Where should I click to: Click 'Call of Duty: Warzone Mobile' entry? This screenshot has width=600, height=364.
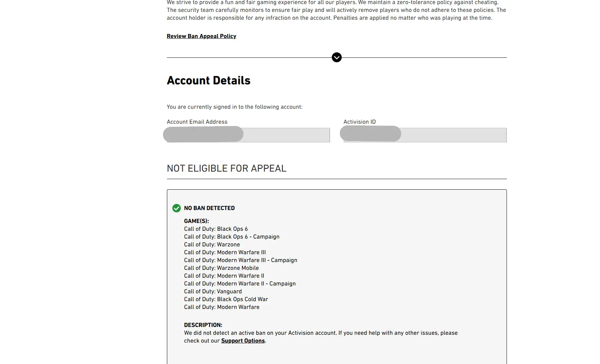click(x=221, y=268)
